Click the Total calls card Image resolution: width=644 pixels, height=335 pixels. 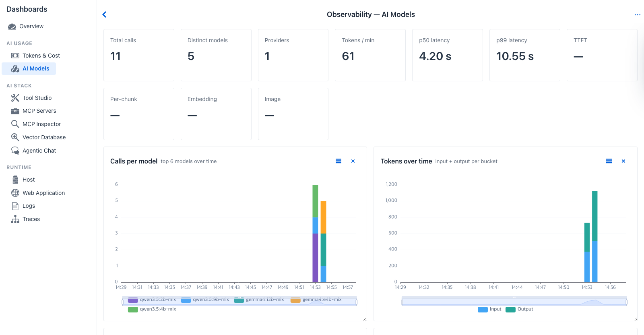point(139,55)
